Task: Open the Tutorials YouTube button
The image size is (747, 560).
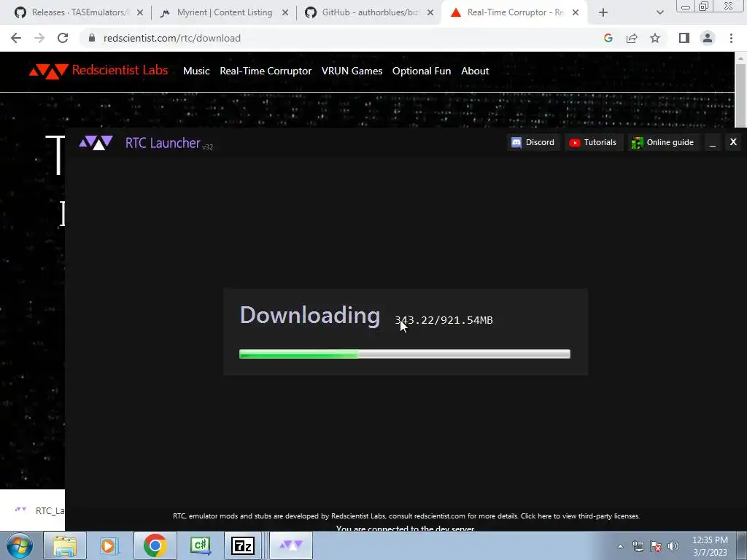Action: point(593,142)
